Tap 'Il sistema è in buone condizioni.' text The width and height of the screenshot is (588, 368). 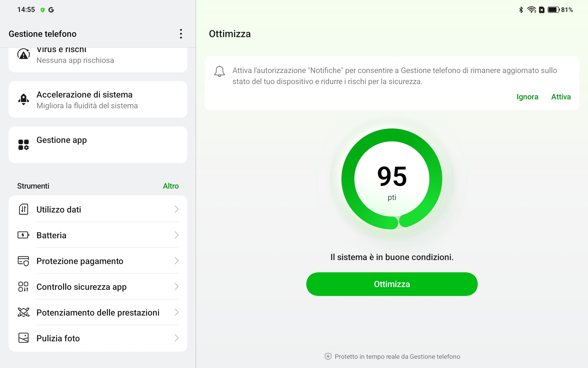pos(392,257)
